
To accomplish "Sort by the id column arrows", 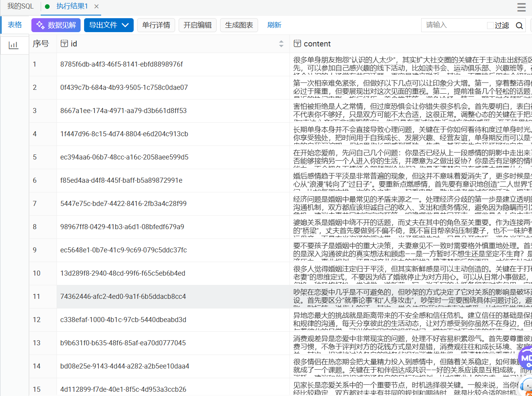I will tap(281, 44).
